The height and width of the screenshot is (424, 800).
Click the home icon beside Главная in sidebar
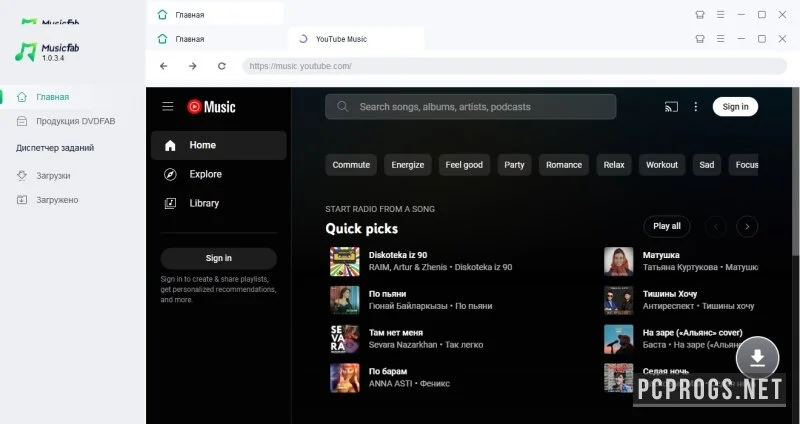pyautogui.click(x=22, y=97)
